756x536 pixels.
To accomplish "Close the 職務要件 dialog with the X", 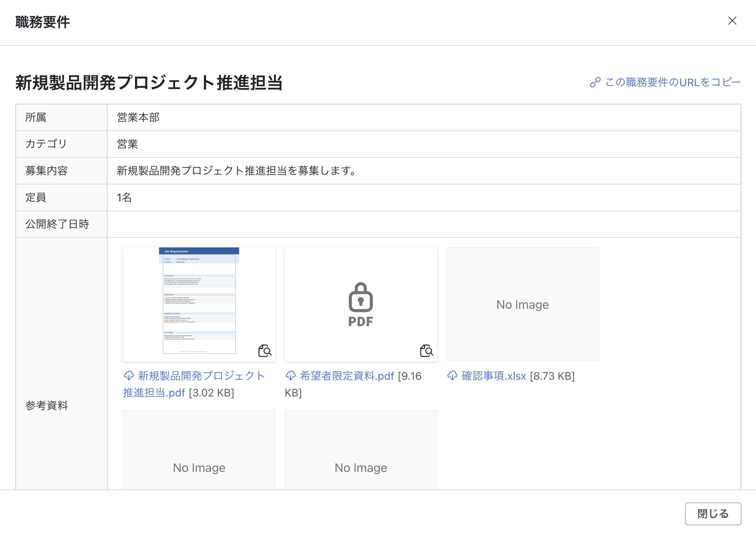I will pyautogui.click(x=732, y=21).
